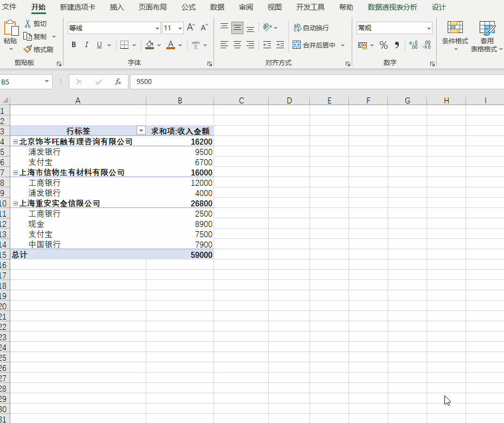Toggle italic formatting
This screenshot has height=423, width=504.
click(87, 45)
